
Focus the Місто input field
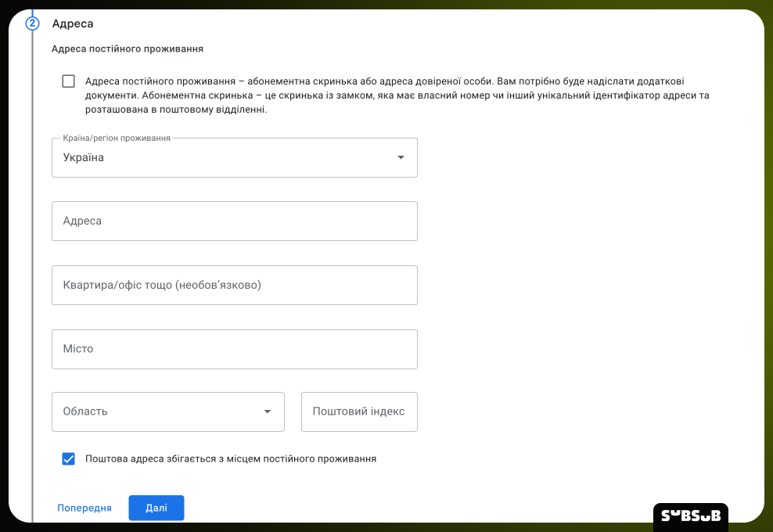pos(235,349)
